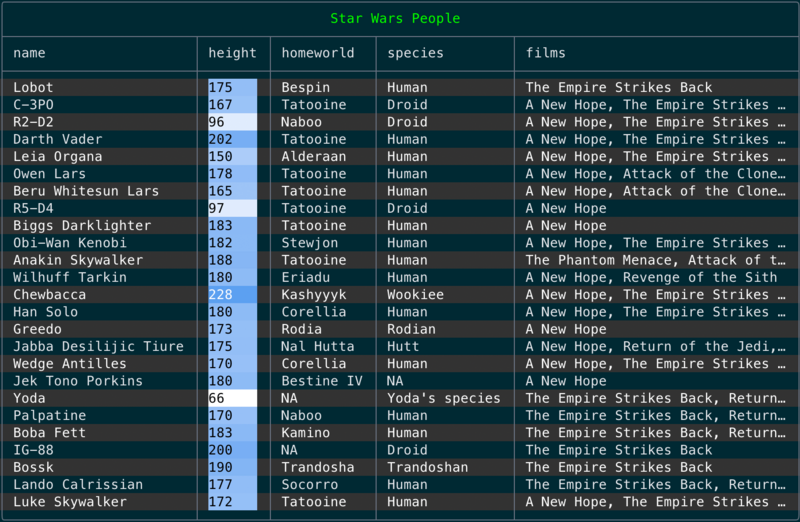Click the films cell in Wilhuff Tarkin row
Screen dimensions: 800x522
[x=652, y=278]
